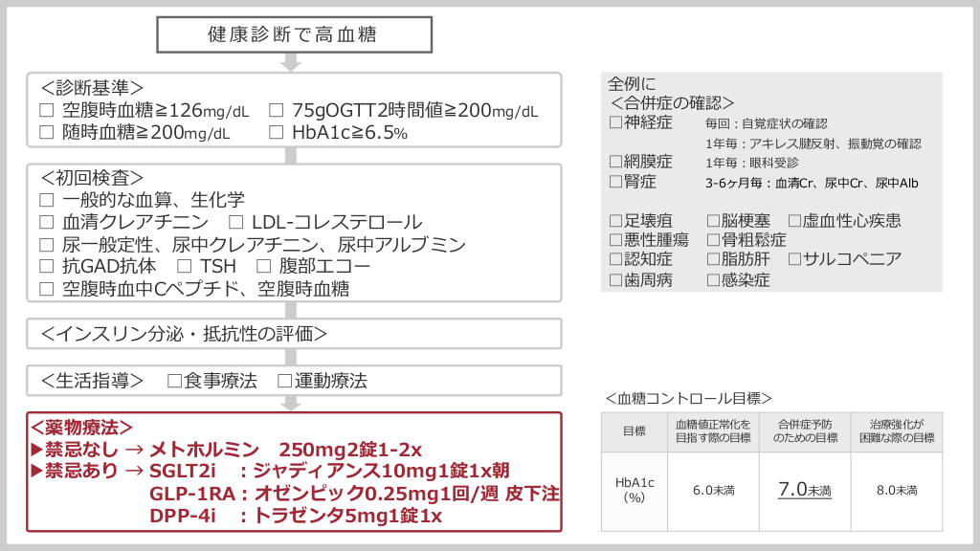Click the down arrow below 健康診断で高血糖
The image size is (980, 551).
point(291,63)
